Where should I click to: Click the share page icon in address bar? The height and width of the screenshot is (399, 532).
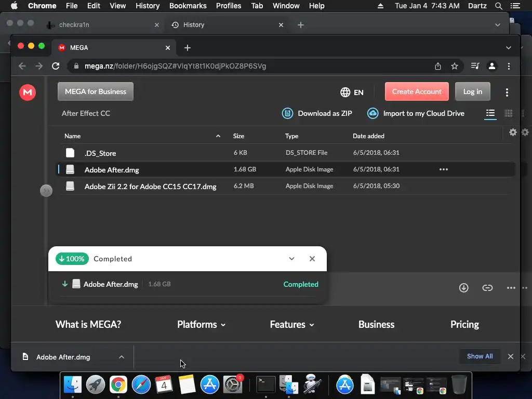pyautogui.click(x=438, y=66)
